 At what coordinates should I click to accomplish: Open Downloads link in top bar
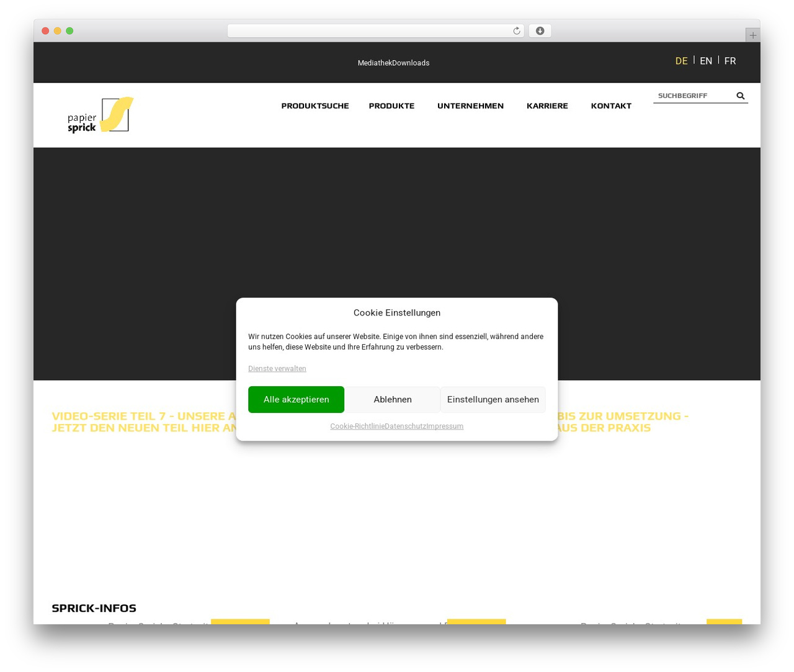tap(411, 63)
